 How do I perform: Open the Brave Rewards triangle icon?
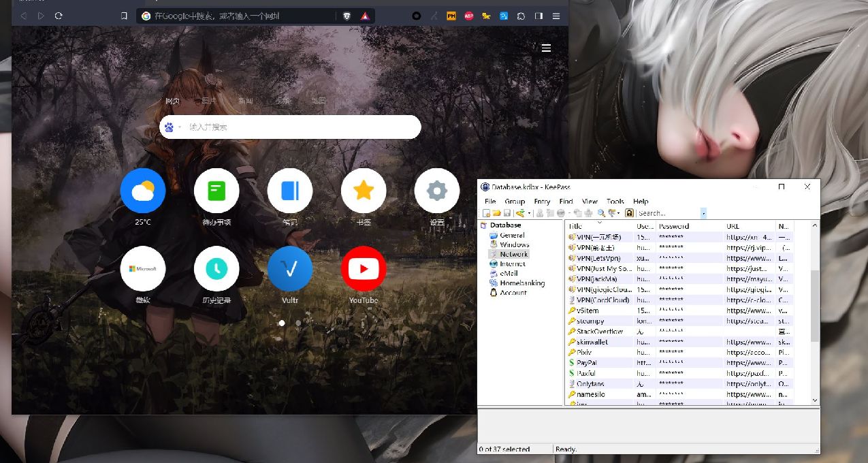365,16
